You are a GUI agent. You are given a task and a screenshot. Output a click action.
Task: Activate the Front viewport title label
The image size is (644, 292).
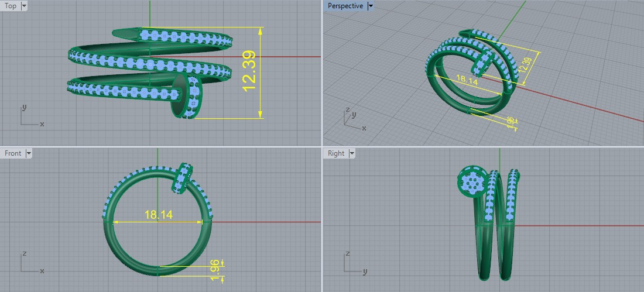click(13, 153)
